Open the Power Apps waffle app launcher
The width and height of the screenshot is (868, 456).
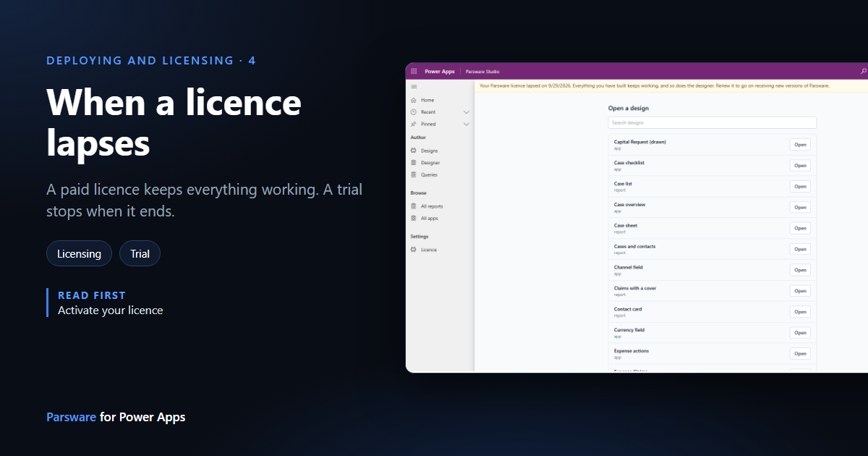coord(414,72)
